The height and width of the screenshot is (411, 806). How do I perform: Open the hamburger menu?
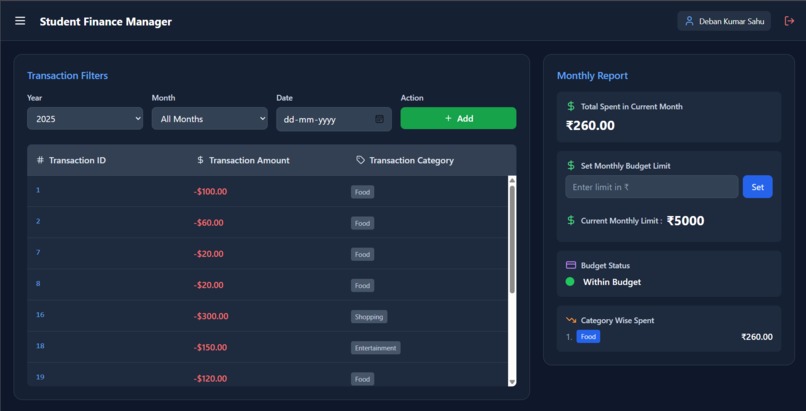tap(20, 21)
